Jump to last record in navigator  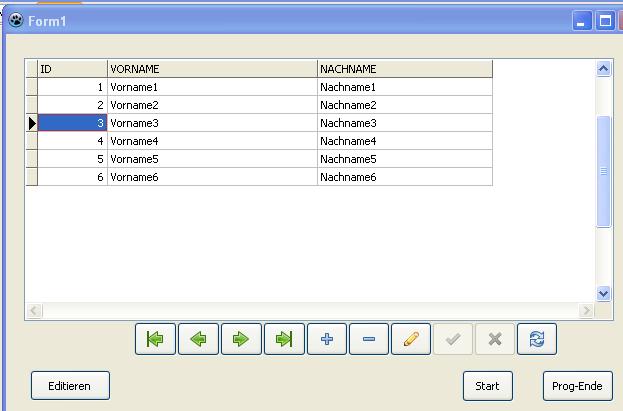point(284,339)
